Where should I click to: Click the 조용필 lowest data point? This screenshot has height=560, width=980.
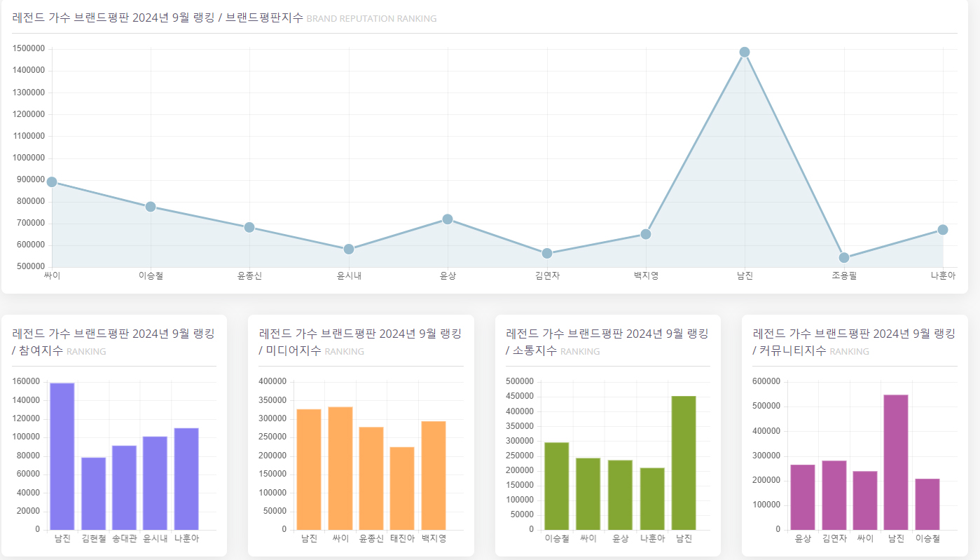click(844, 257)
